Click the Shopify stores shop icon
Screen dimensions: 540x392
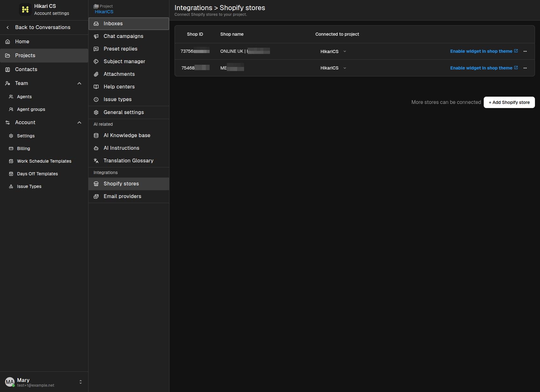pyautogui.click(x=96, y=184)
